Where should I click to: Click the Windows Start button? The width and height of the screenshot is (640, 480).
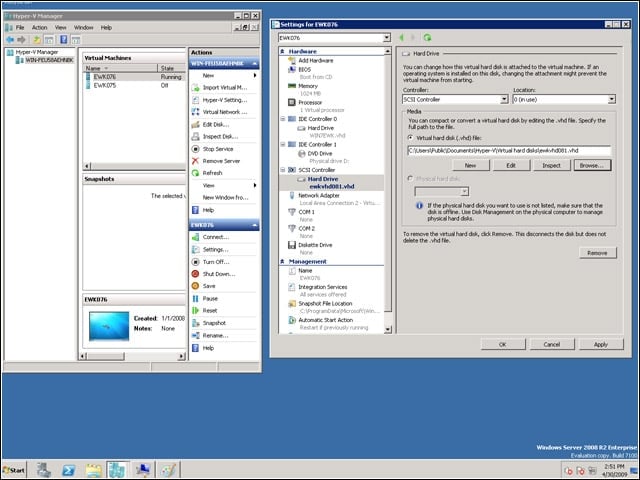(x=14, y=470)
